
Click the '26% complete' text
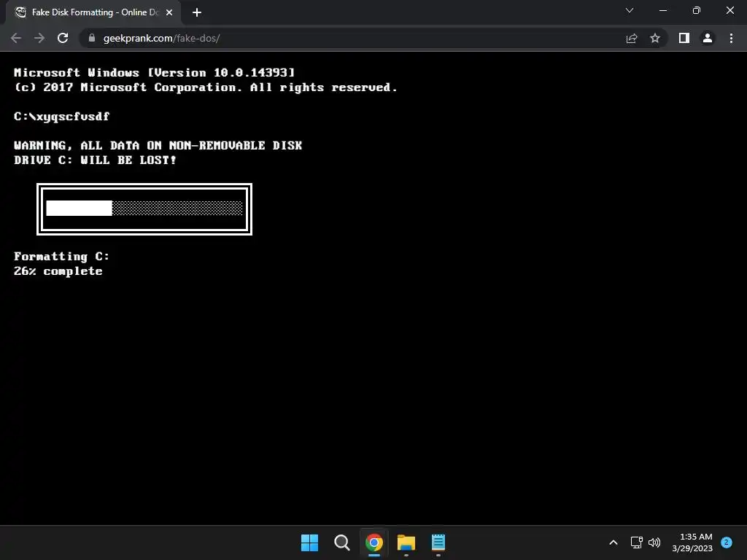pos(58,271)
